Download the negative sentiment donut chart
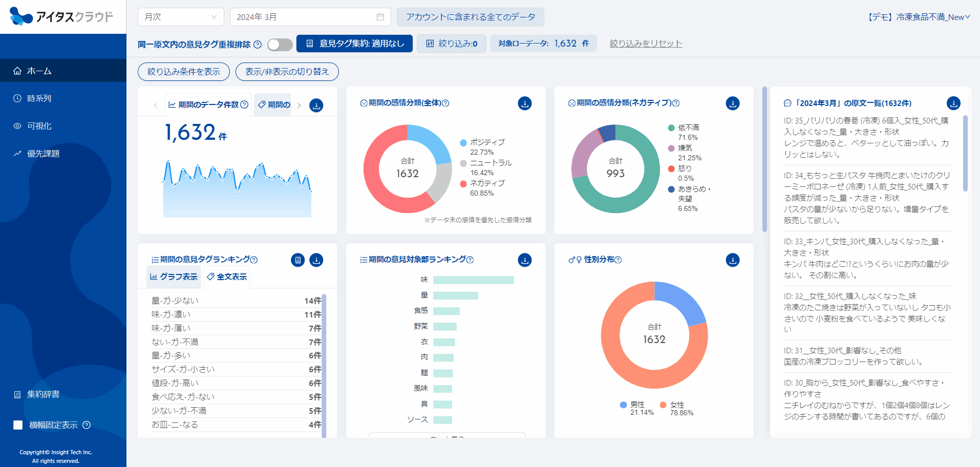This screenshot has height=467, width=980. (x=732, y=103)
